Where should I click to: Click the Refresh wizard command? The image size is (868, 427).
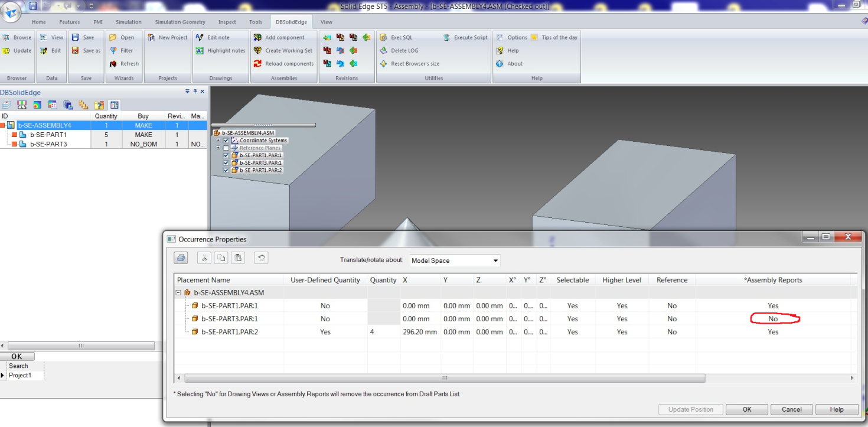click(124, 64)
